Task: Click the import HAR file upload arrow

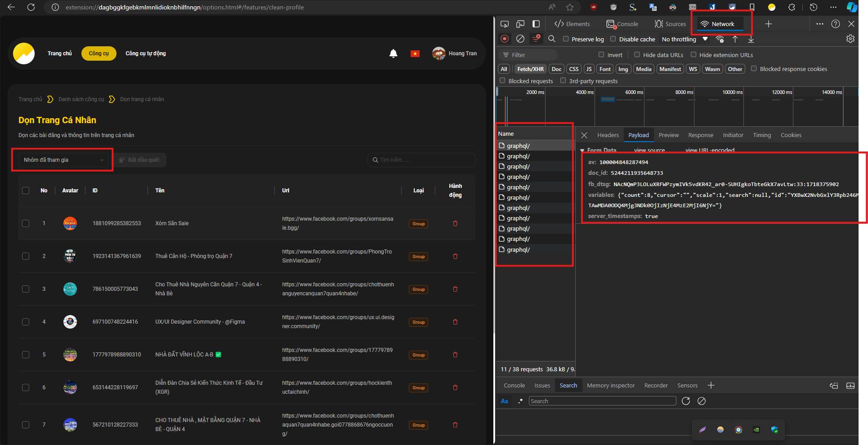Action: (x=735, y=39)
